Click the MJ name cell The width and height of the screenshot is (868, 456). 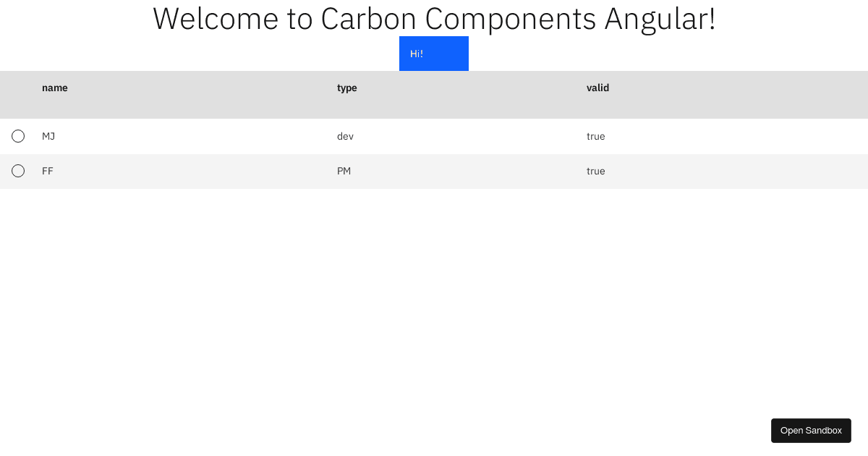pyautogui.click(x=48, y=136)
